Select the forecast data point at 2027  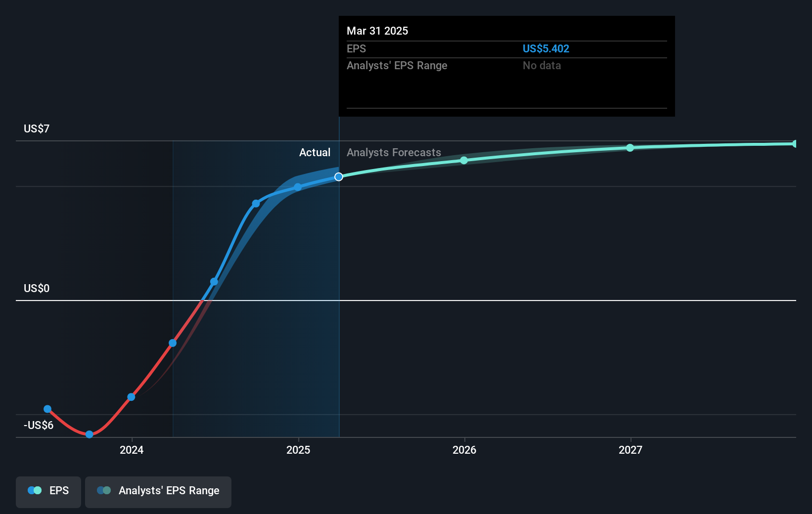coord(630,148)
